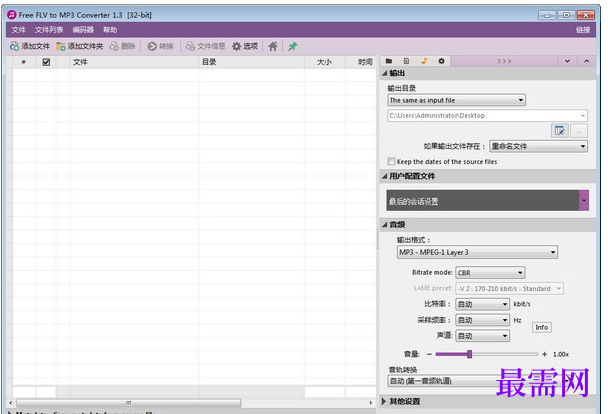Open the output format 'MP3 - MPEG-1 Layer 3' dropdown
This screenshot has height=414, width=608.
coord(477,252)
